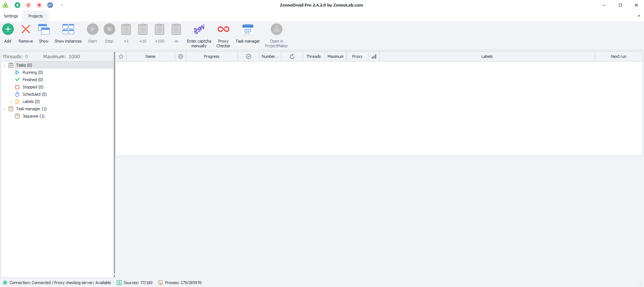The image size is (644, 287).
Task: Collapse the ribbon with top-right arrow
Action: coord(639,16)
